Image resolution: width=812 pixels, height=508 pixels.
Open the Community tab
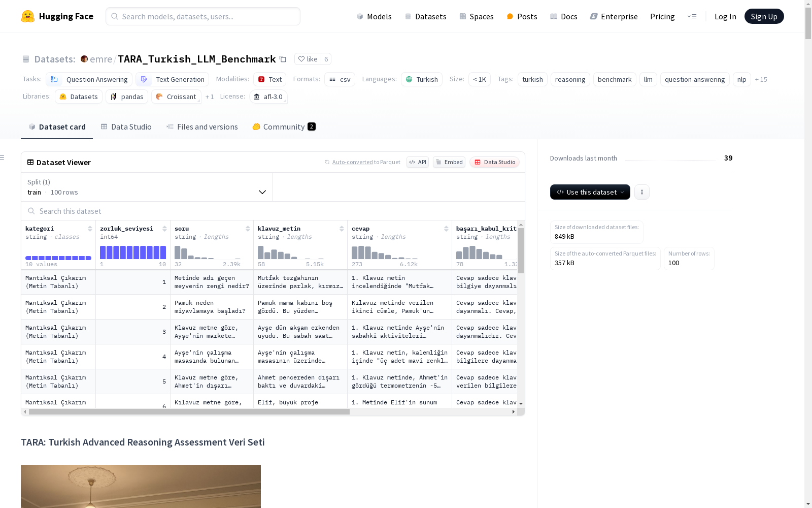pos(284,127)
